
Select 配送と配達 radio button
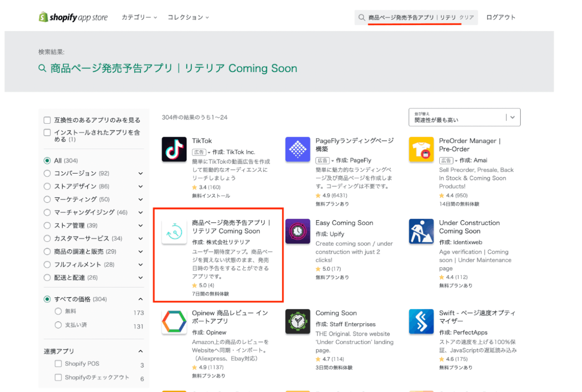click(47, 277)
